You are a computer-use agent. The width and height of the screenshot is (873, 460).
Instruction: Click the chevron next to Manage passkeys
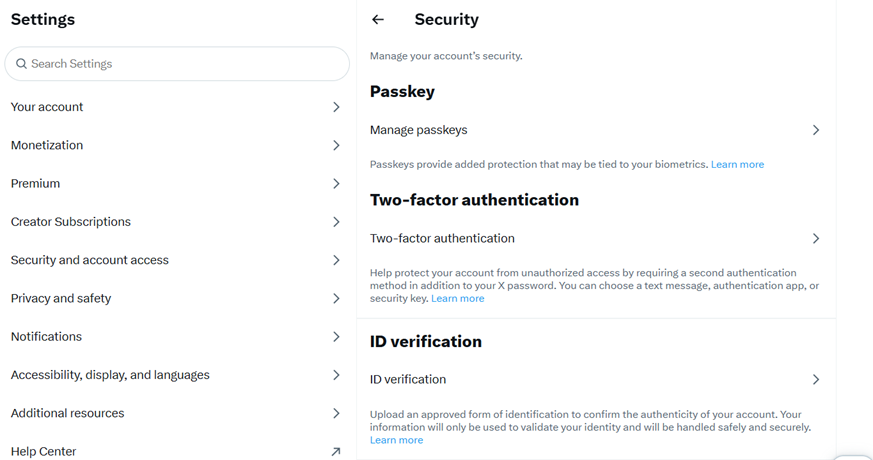coord(816,130)
